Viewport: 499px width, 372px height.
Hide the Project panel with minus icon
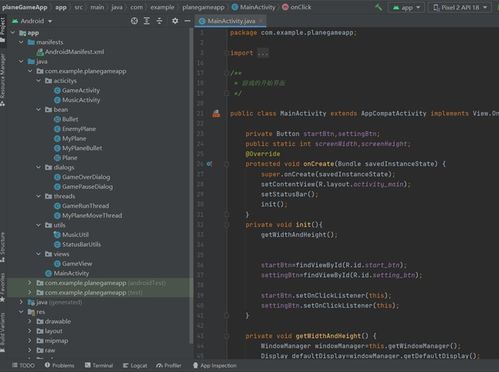(x=187, y=21)
